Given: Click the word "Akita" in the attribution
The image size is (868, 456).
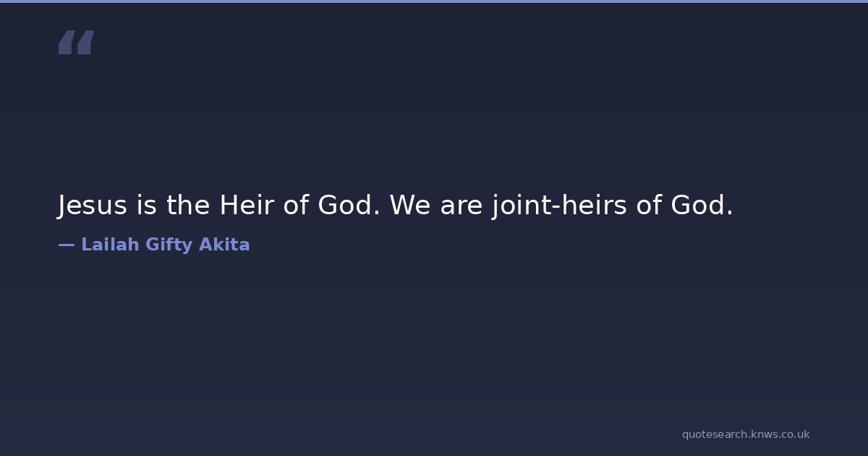Looking at the screenshot, I should (x=224, y=245).
